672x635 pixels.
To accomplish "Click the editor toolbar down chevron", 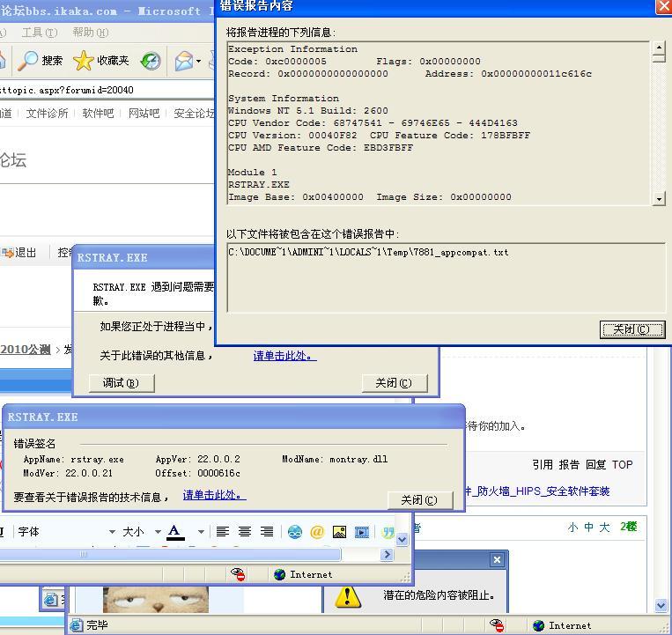I will [x=402, y=539].
